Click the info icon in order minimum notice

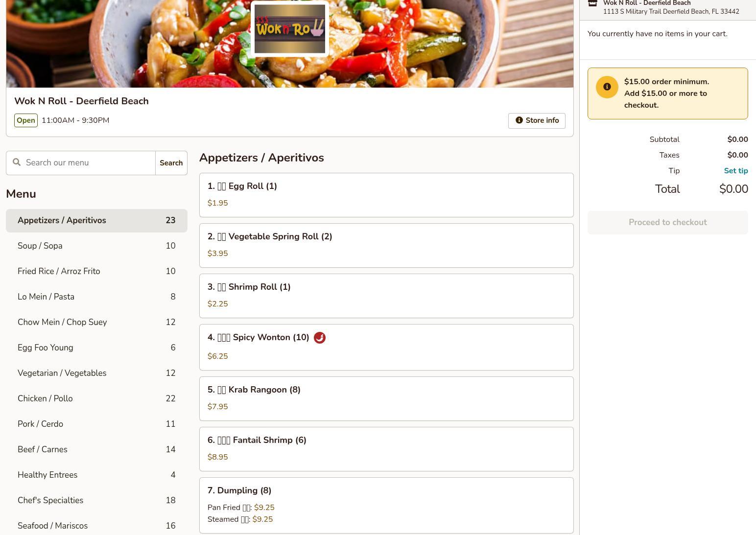pos(607,87)
